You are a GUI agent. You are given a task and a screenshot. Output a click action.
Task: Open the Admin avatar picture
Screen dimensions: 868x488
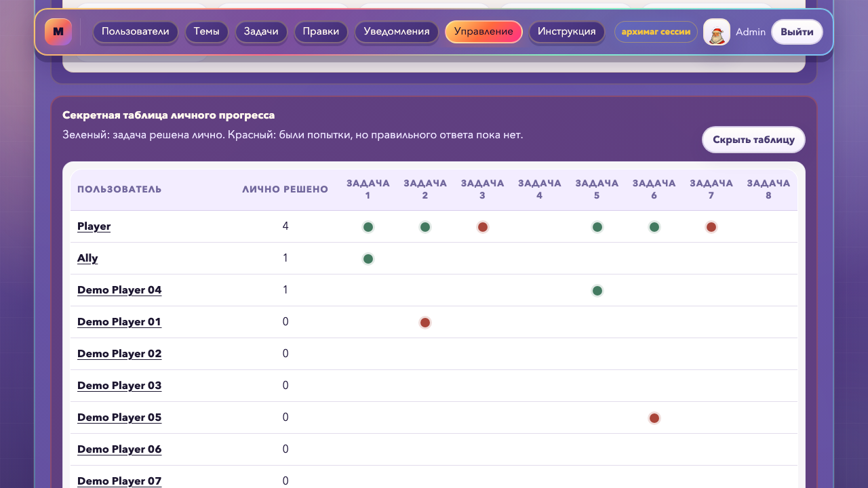click(717, 32)
